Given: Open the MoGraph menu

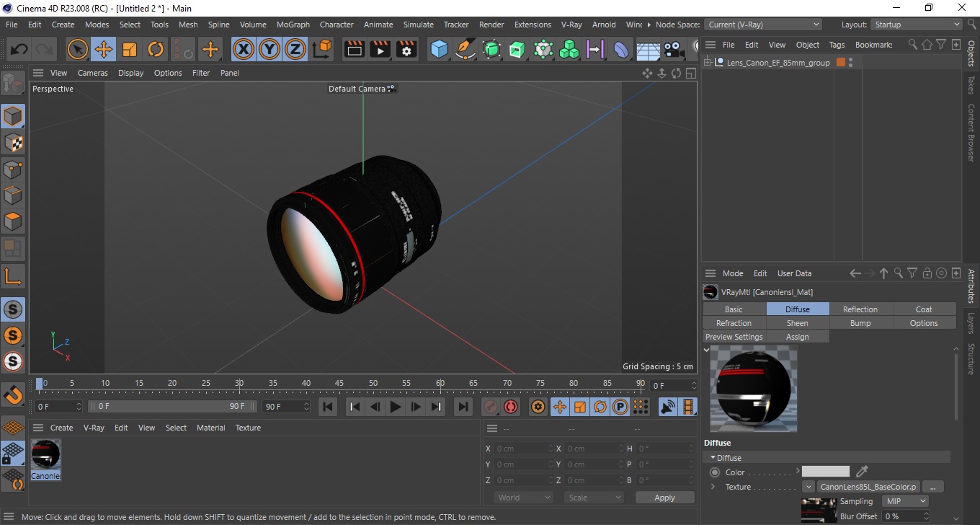Looking at the screenshot, I should click(x=293, y=25).
